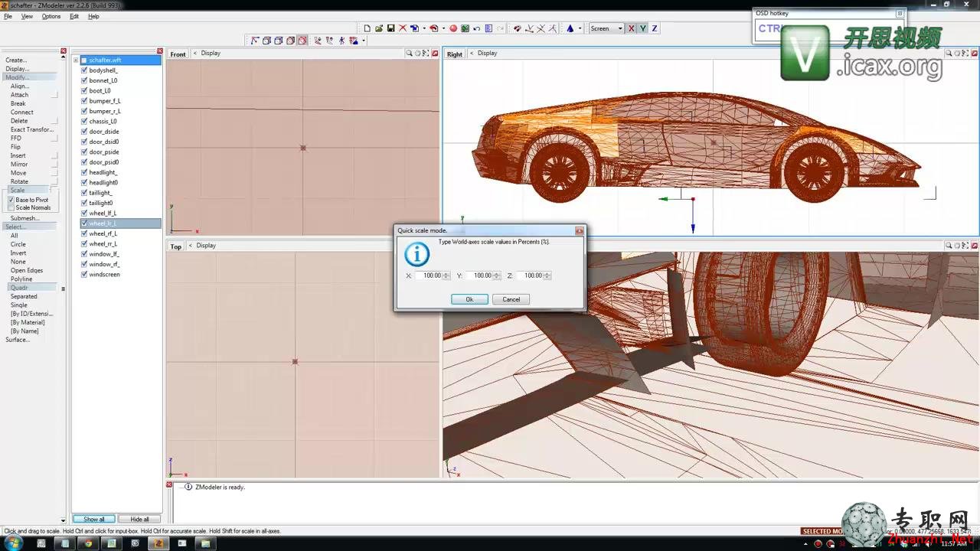Click the Y scale percent field

pyautogui.click(x=479, y=275)
